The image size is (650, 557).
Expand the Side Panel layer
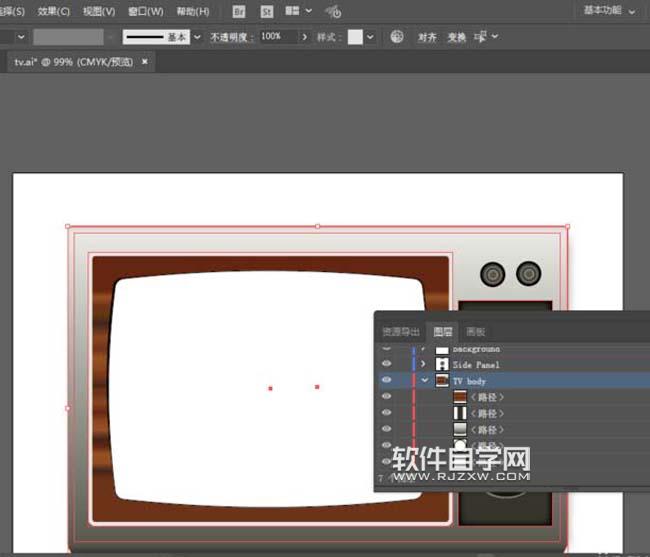click(424, 365)
